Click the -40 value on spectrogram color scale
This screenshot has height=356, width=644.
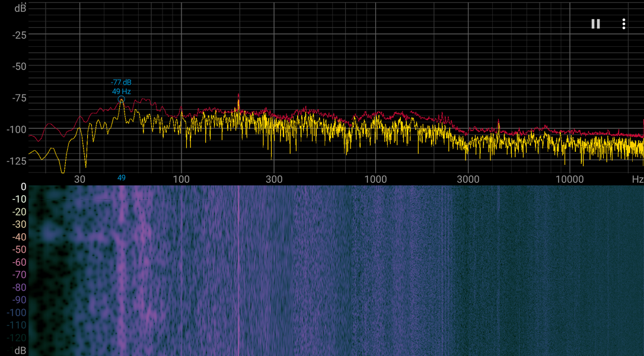[19, 237]
